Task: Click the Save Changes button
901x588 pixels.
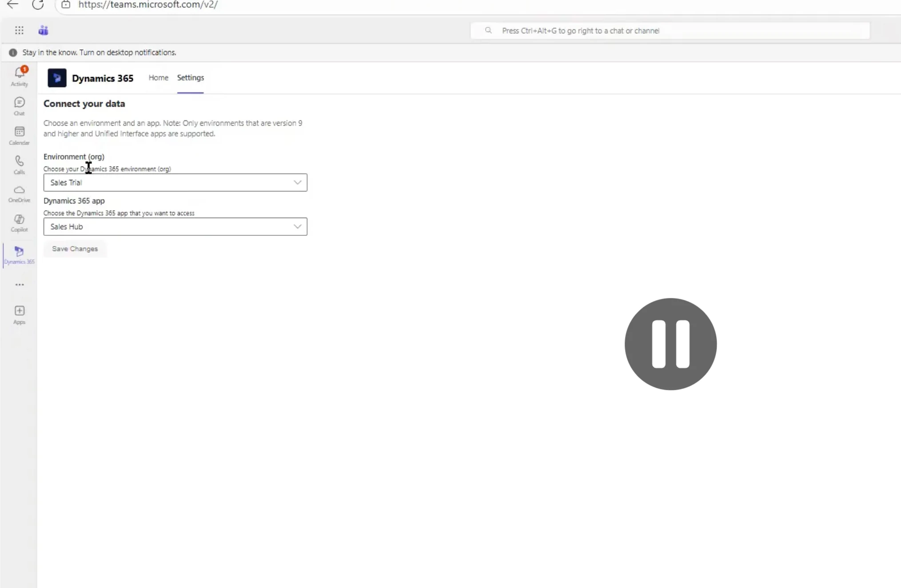Action: (75, 249)
